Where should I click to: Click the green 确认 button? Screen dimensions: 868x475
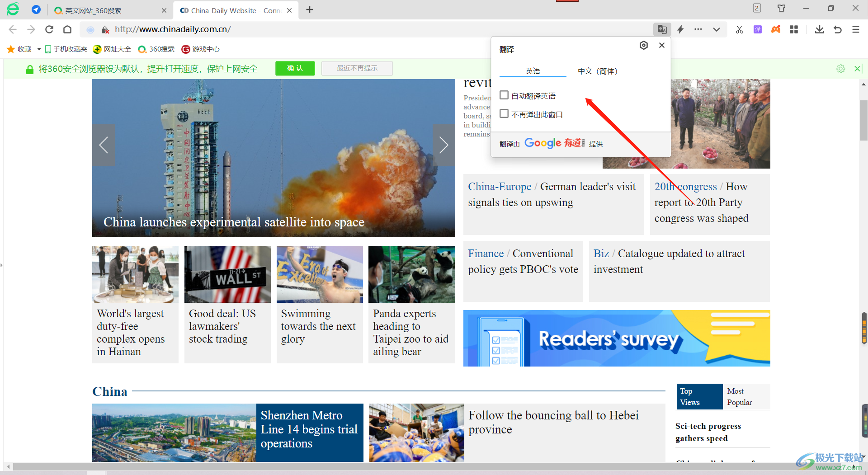pos(295,68)
